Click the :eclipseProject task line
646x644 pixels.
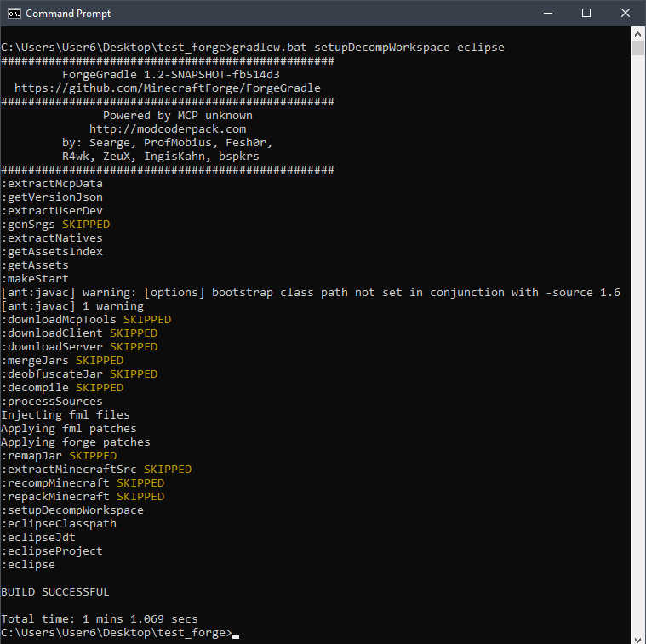pos(52,550)
